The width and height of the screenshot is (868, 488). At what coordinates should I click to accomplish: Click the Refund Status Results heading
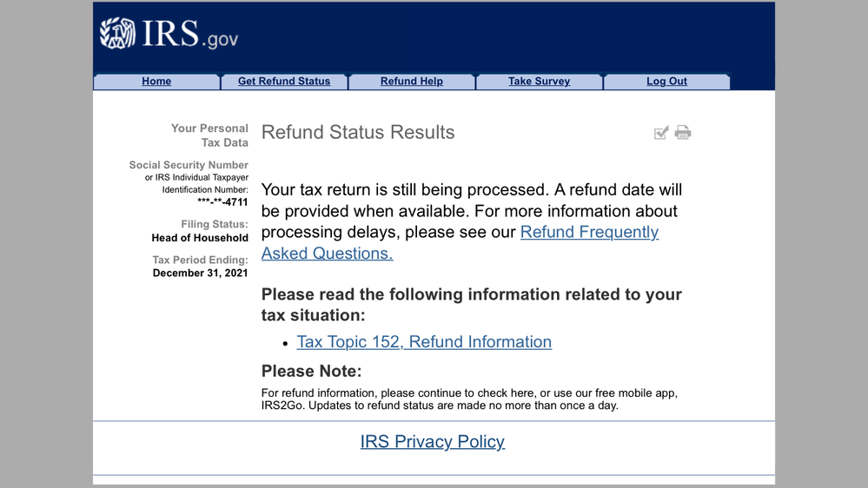pyautogui.click(x=358, y=133)
